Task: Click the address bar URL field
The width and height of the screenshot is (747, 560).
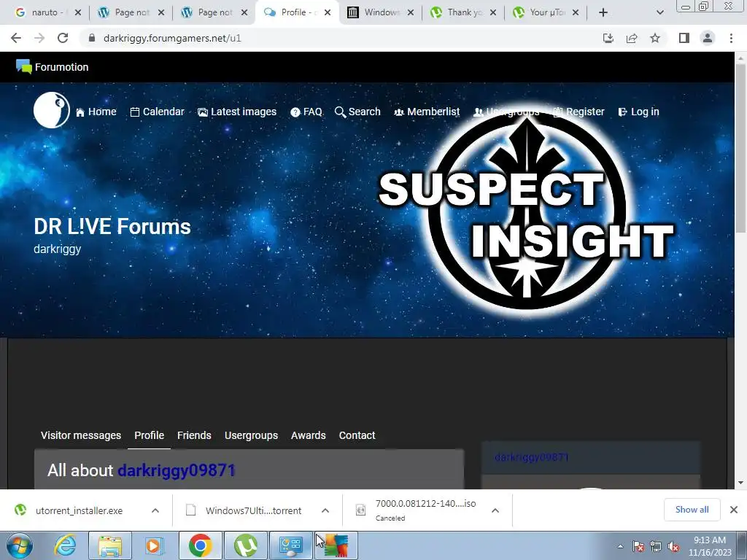Action: pos(343,38)
